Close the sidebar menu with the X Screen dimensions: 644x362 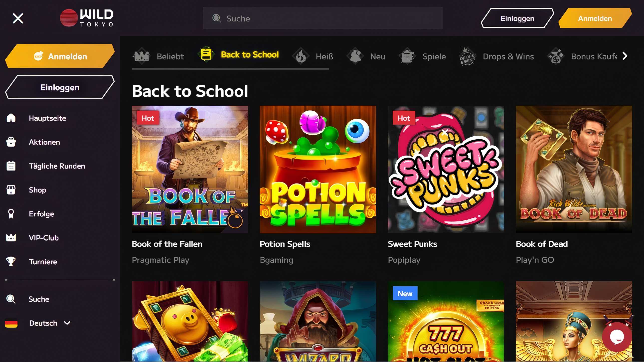coord(18,18)
